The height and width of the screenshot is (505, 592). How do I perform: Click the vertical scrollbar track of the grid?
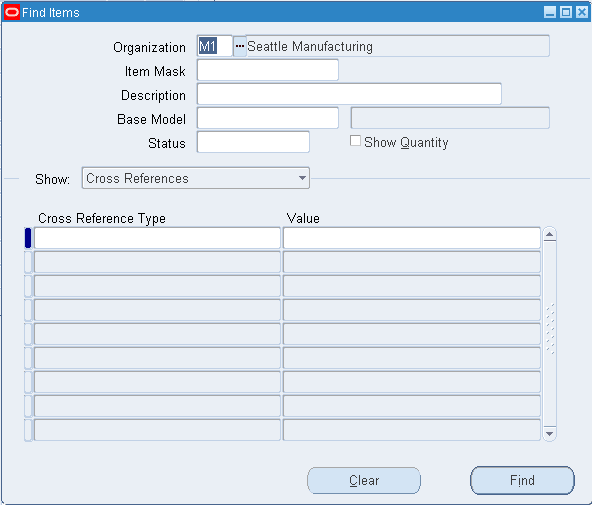pos(549,334)
